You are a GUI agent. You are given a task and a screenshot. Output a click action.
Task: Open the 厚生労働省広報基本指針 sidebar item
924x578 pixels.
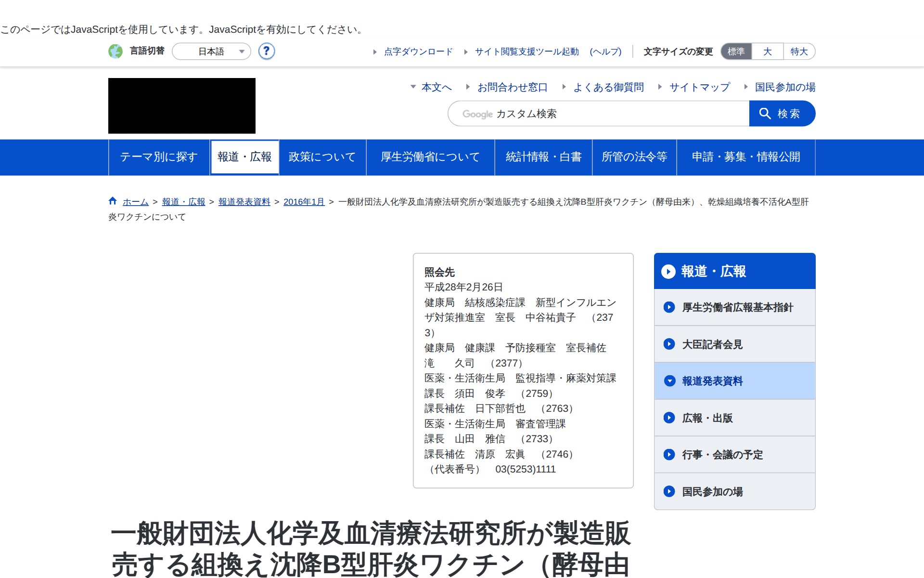[x=737, y=307]
